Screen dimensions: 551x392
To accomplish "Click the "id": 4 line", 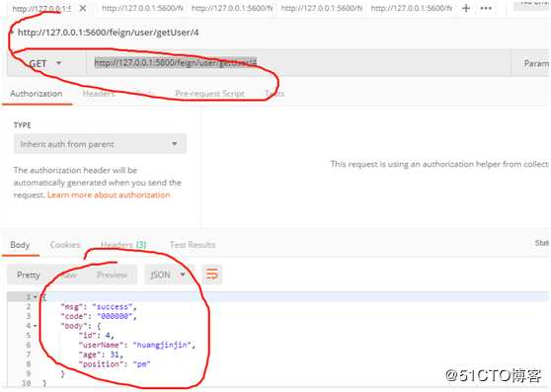I will pos(97,336).
